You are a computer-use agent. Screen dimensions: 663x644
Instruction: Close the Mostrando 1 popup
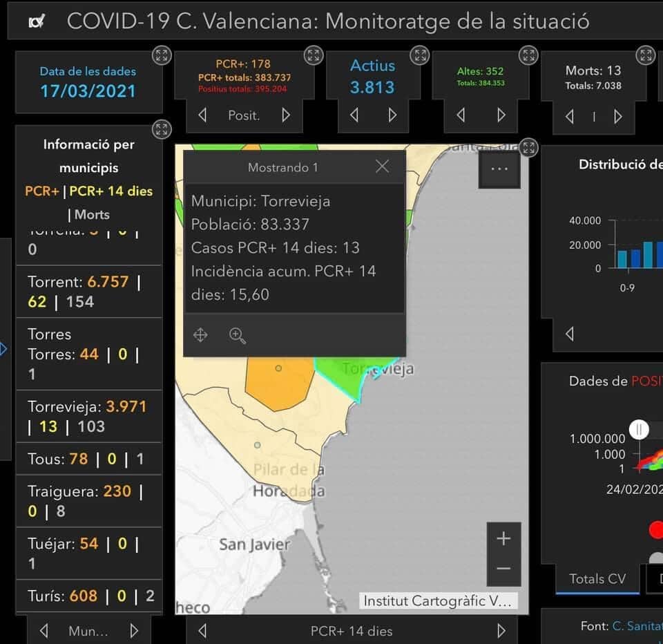[382, 167]
